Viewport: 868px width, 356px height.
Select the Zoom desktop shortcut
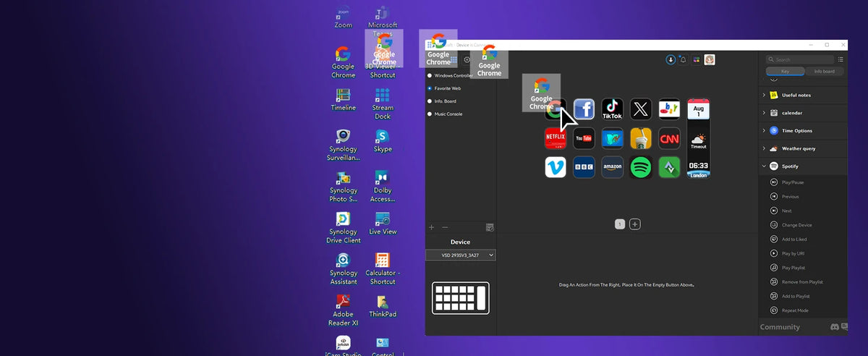click(x=344, y=17)
